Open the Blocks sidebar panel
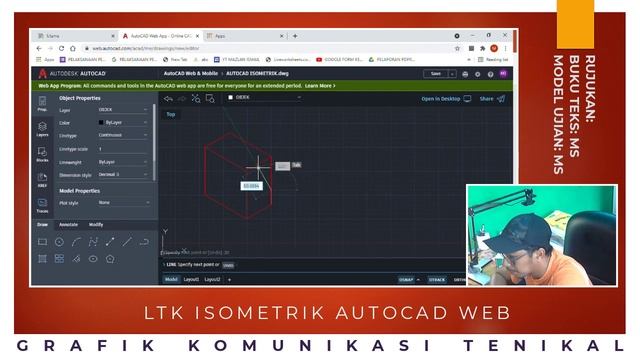Image resolution: width=640 pixels, height=360 pixels. click(x=42, y=155)
